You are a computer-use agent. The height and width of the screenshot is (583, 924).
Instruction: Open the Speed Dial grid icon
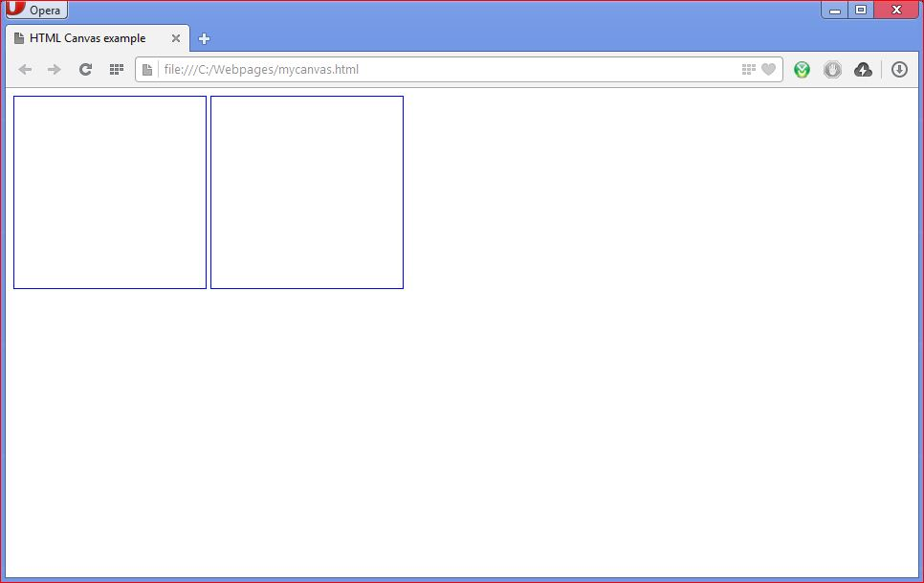[116, 69]
